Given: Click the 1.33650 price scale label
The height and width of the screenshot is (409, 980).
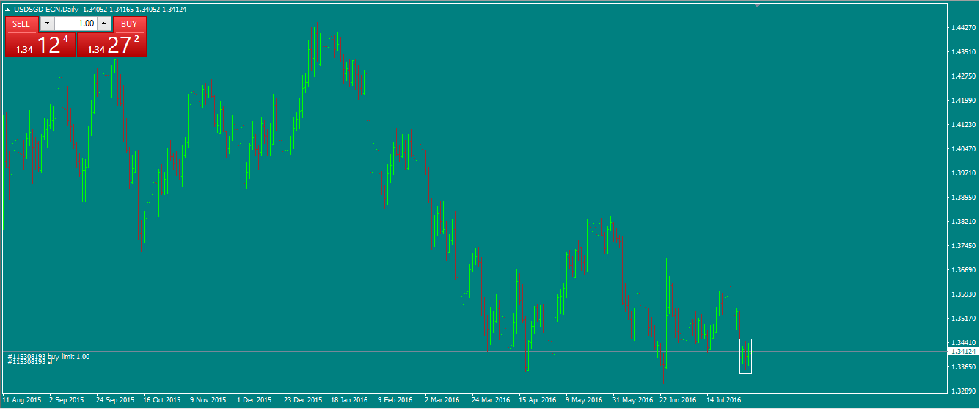Looking at the screenshot, I should [963, 367].
